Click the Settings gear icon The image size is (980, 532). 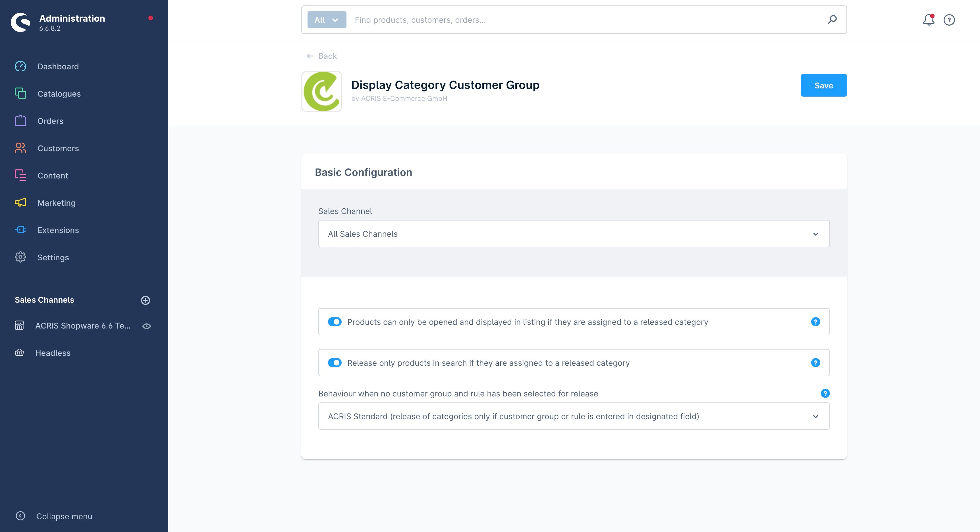pos(20,257)
